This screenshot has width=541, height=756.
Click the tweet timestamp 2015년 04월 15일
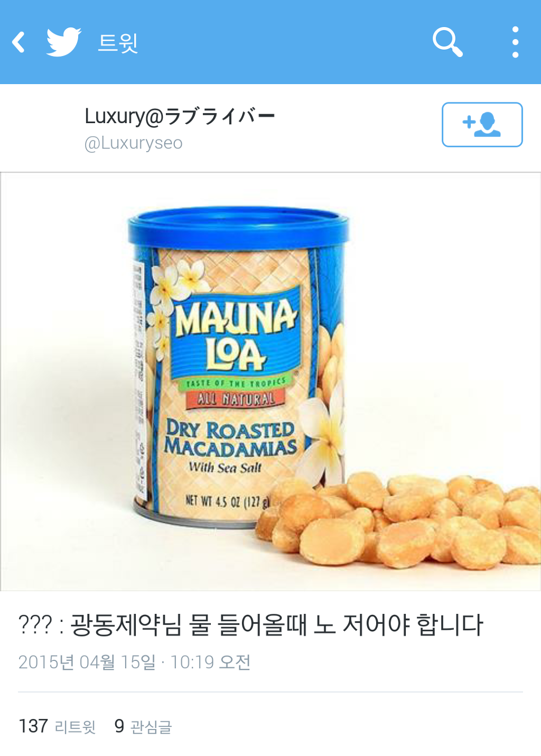coord(87,662)
